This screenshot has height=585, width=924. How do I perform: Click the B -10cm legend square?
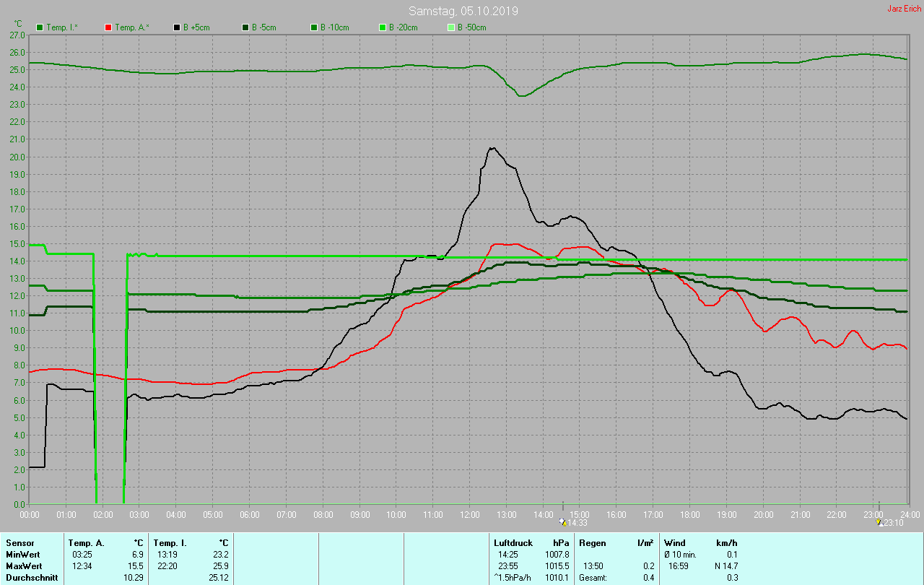pos(314,27)
